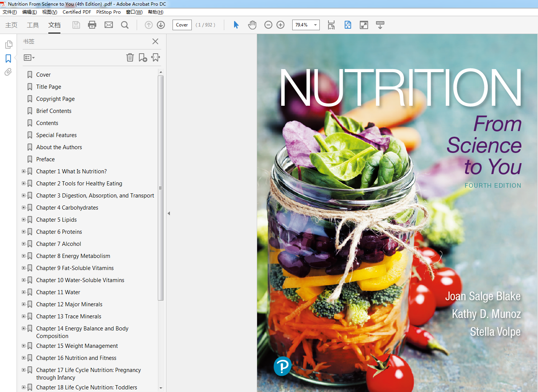Open the Certified PDF menu

click(x=77, y=12)
